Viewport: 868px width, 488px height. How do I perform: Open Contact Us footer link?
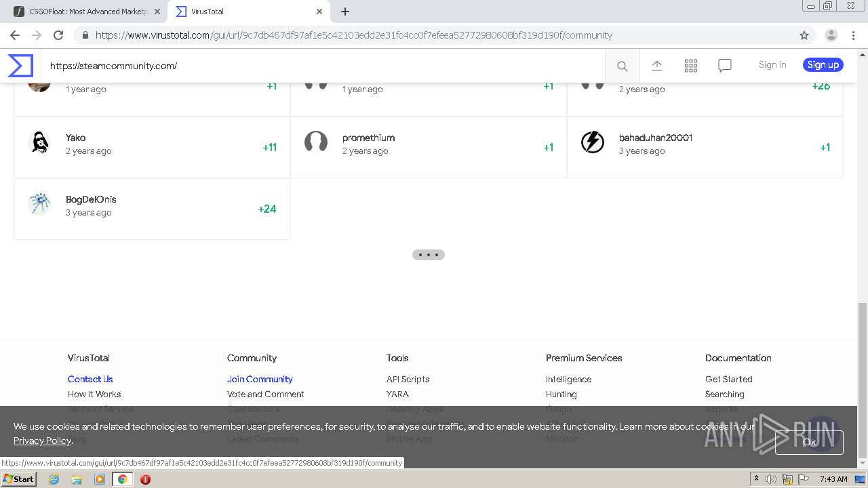pyautogui.click(x=90, y=380)
